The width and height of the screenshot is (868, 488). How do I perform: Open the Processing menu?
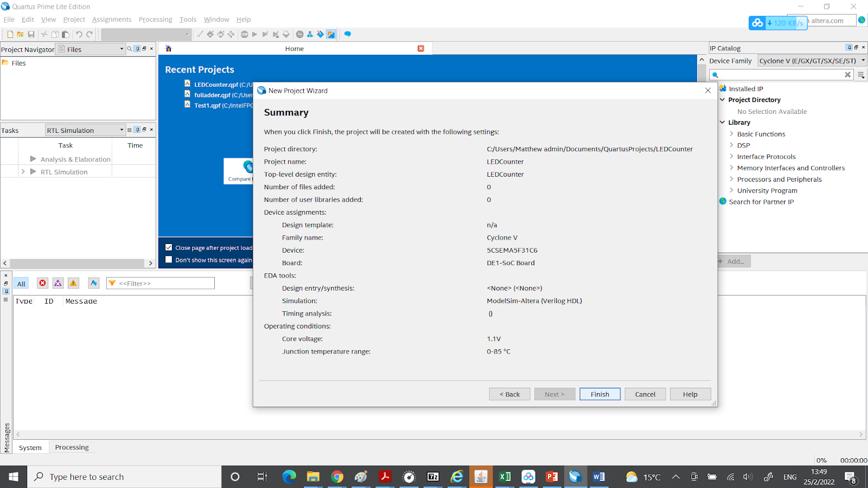point(155,20)
